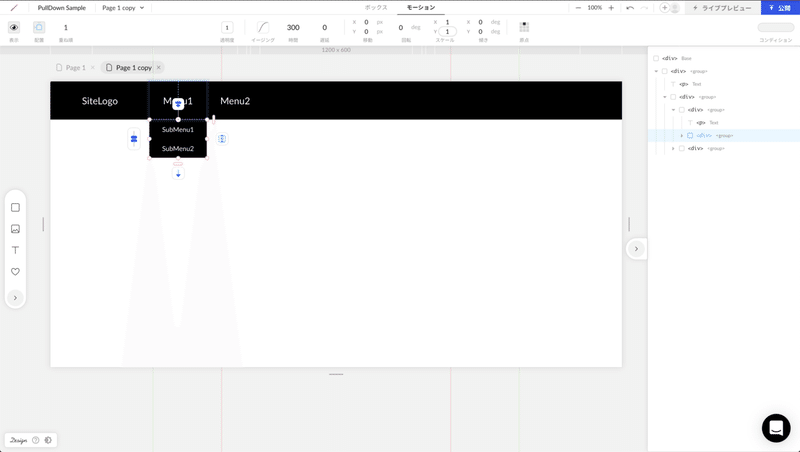Select the Text tool in left toolbar
This screenshot has width=800, height=452.
tap(15, 250)
